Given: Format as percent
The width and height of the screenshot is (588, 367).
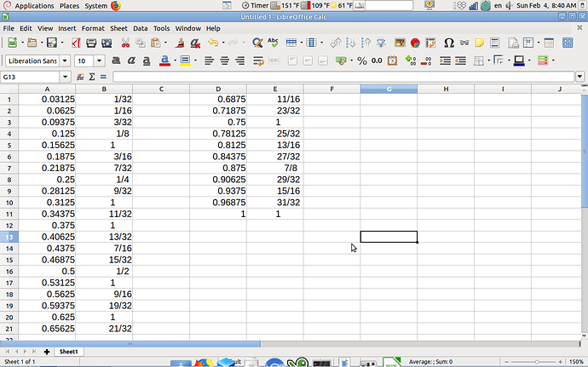Looking at the screenshot, I should point(362,60).
